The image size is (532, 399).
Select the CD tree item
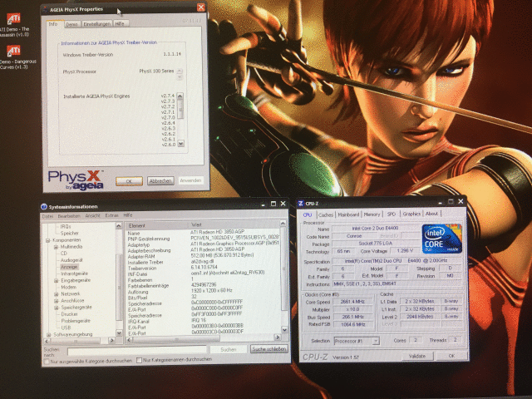click(64, 254)
